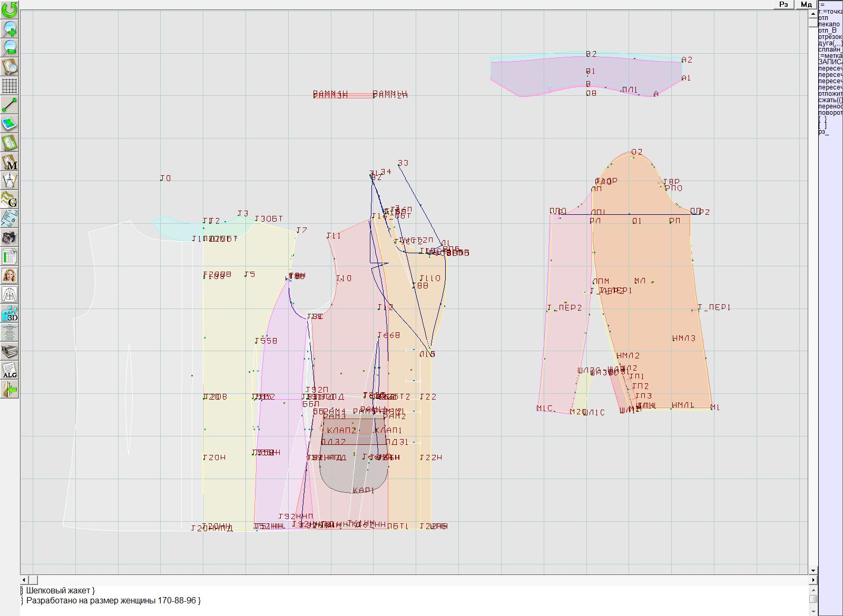This screenshot has height=616, width=843.
Task: Select the line segment tool
Action: (x=9, y=105)
